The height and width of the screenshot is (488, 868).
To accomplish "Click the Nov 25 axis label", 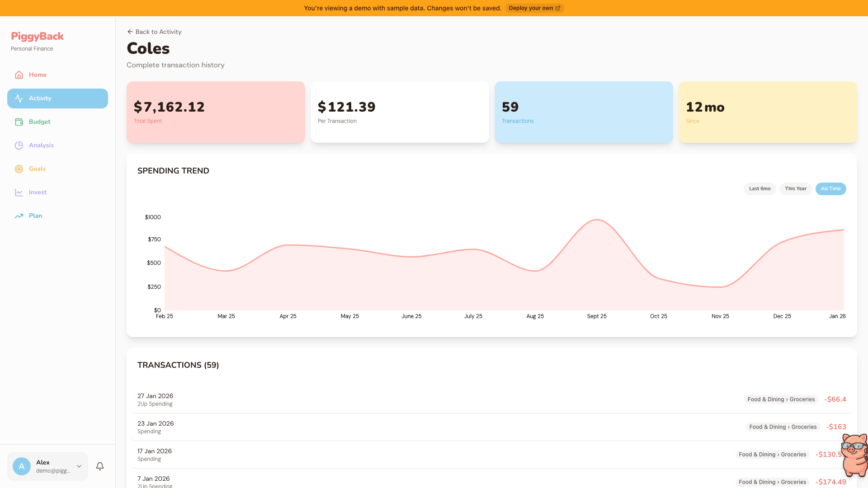I will (x=720, y=316).
